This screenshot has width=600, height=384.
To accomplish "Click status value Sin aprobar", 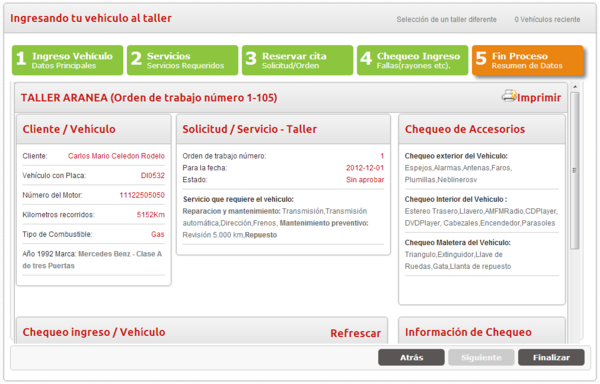I will click(x=365, y=180).
